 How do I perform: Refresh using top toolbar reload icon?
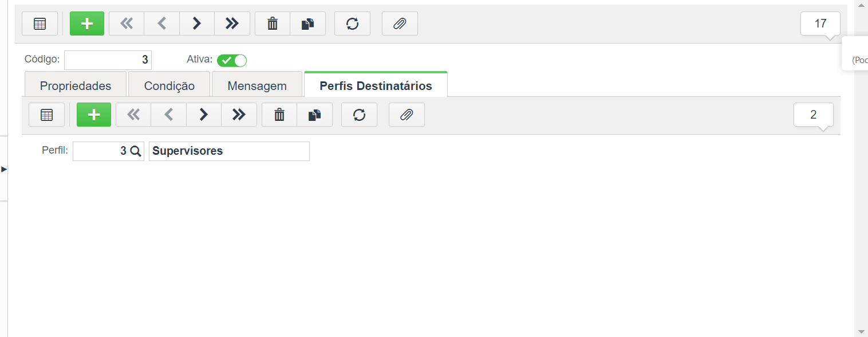click(x=353, y=23)
